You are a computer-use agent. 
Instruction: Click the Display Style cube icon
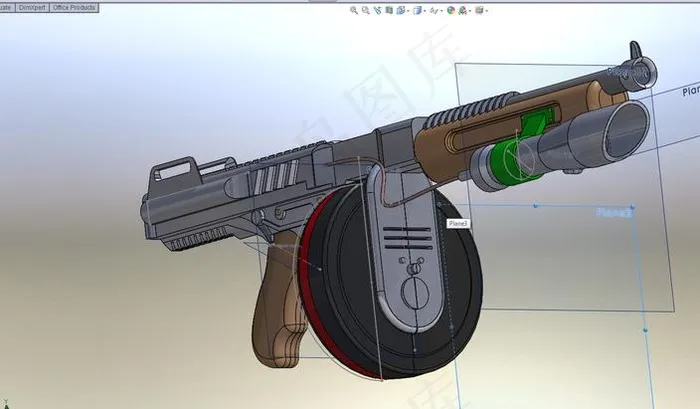[x=417, y=10]
